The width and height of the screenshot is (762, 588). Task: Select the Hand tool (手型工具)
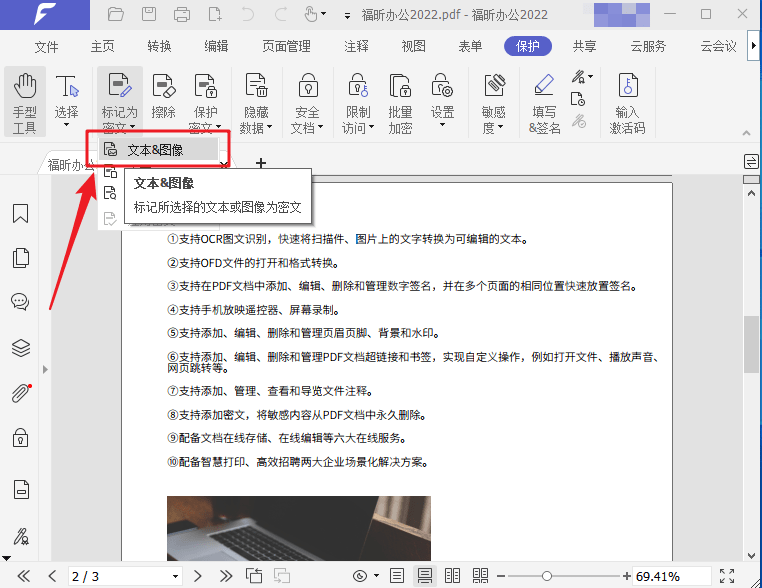pyautogui.click(x=24, y=101)
